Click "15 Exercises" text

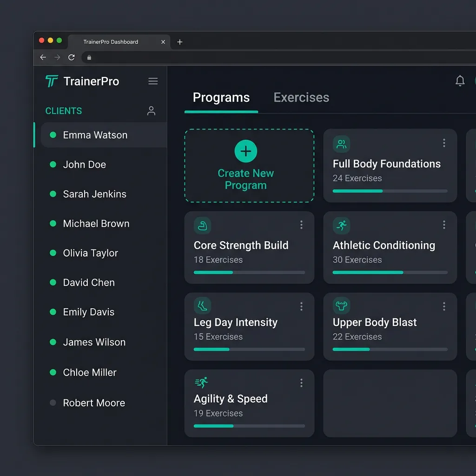[x=218, y=337]
